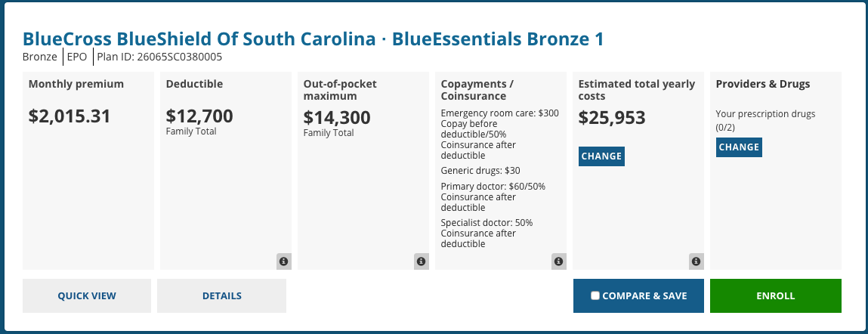Click the $14,300 out-of-pocket maximum amount

(x=337, y=118)
